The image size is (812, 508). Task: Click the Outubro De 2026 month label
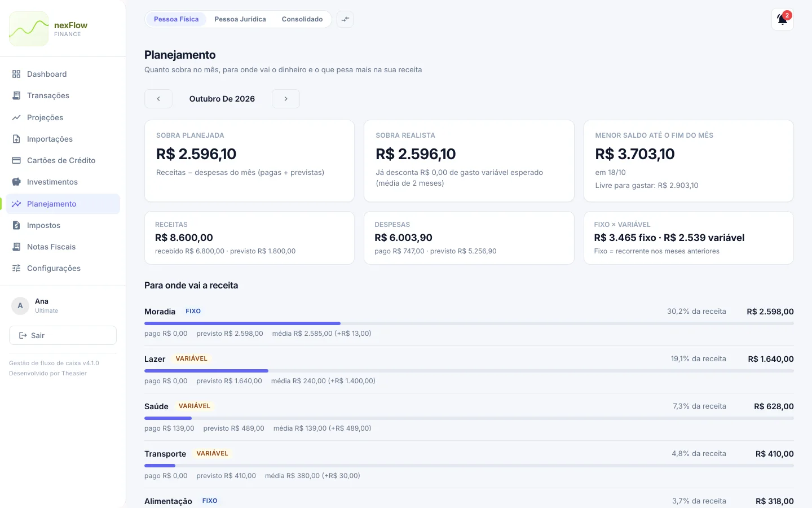(x=222, y=99)
